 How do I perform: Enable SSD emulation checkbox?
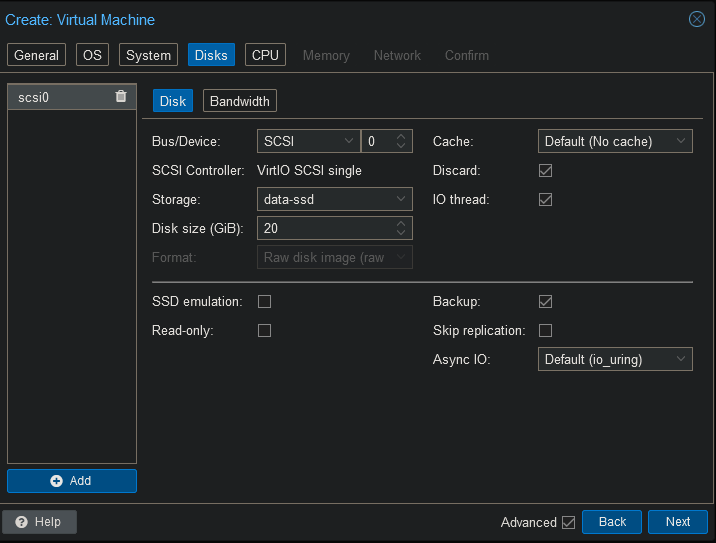pos(265,301)
